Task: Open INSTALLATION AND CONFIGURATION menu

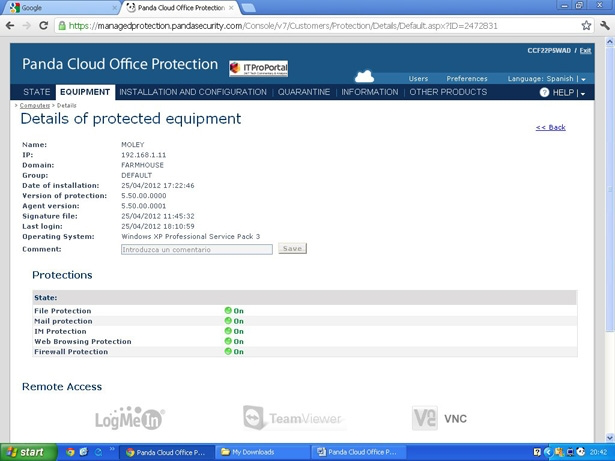Action: 193,92
